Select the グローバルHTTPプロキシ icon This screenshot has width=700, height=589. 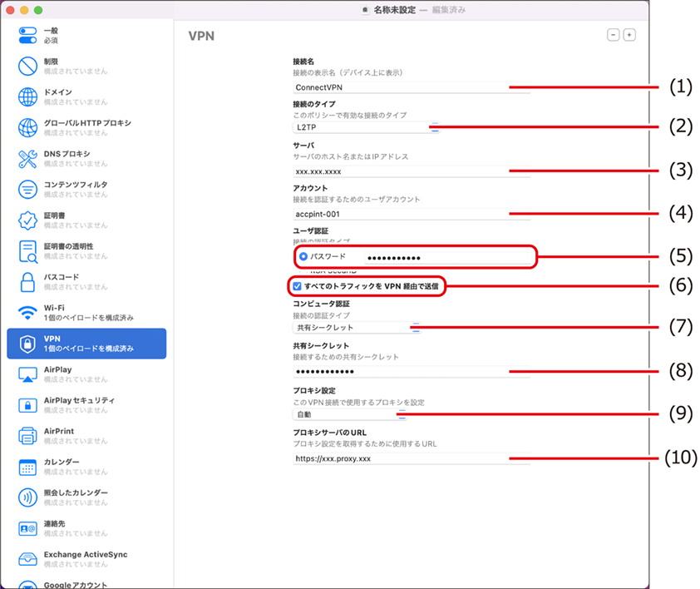(27, 128)
